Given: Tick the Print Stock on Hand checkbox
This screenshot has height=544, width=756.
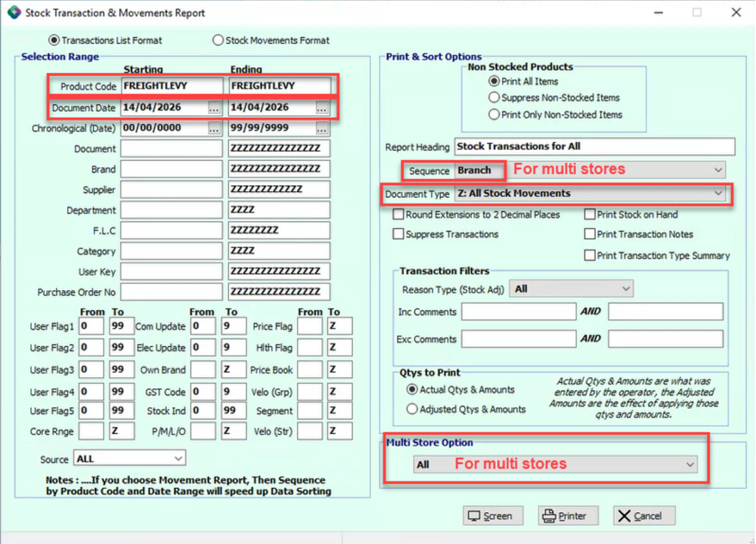Looking at the screenshot, I should tap(590, 215).
